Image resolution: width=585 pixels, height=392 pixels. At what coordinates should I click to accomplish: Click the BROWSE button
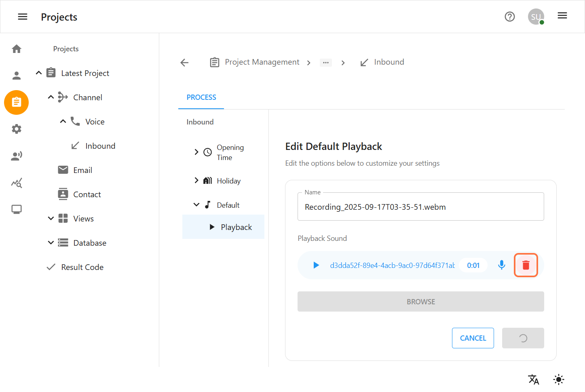(x=420, y=301)
